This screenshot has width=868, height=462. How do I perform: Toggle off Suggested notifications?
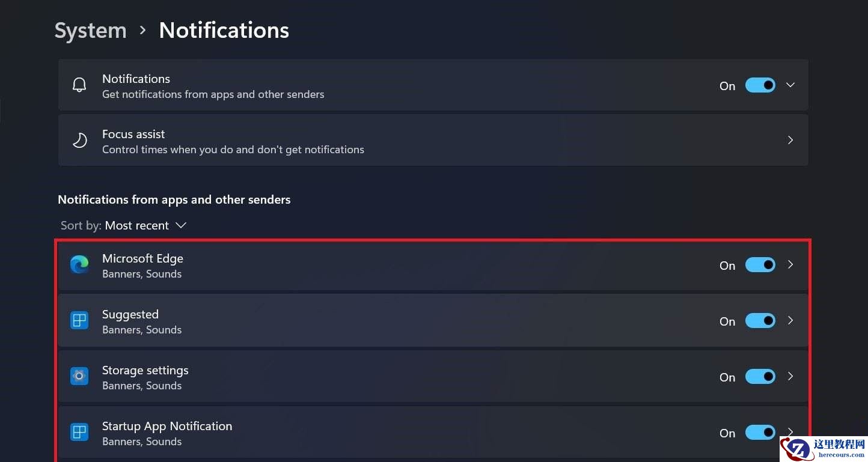pyautogui.click(x=760, y=321)
